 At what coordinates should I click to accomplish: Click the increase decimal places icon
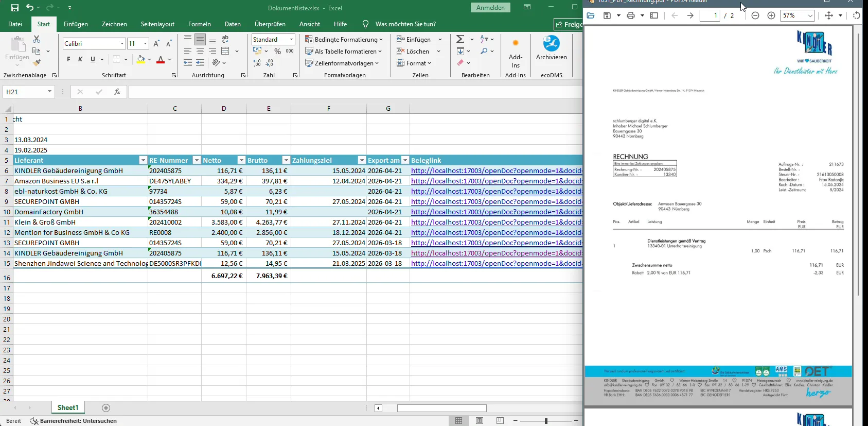pyautogui.click(x=257, y=63)
